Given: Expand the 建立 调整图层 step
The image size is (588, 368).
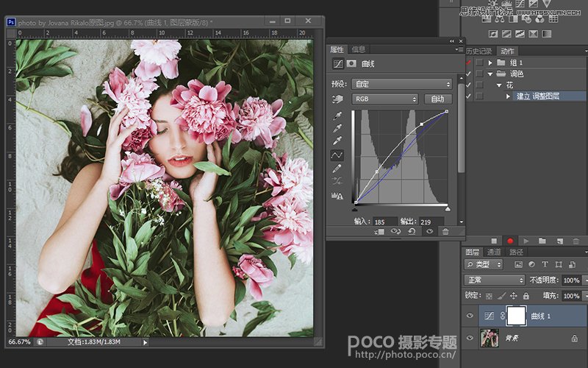Looking at the screenshot, I should click(508, 96).
